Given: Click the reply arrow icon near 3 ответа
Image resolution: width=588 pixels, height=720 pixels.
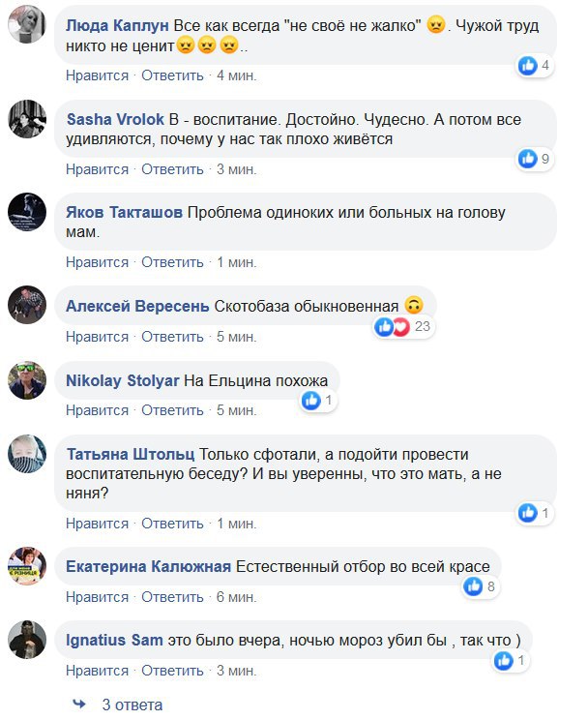Looking at the screenshot, I should pyautogui.click(x=79, y=705).
